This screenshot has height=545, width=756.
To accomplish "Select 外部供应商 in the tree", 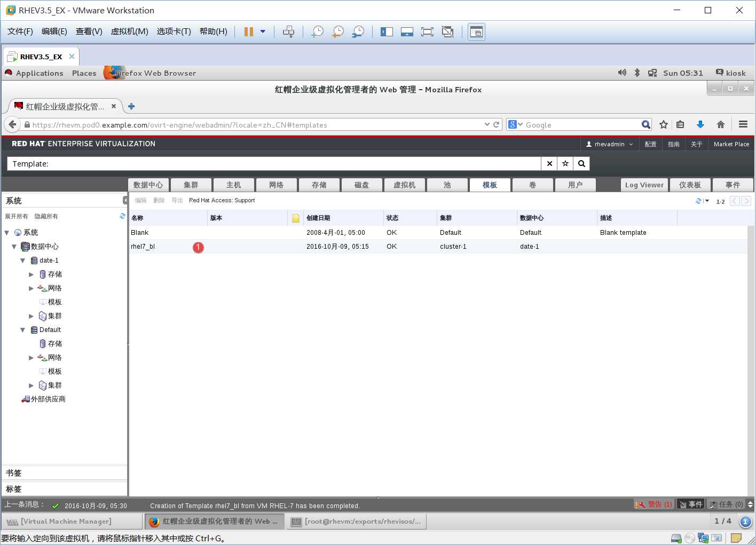I will pos(44,399).
